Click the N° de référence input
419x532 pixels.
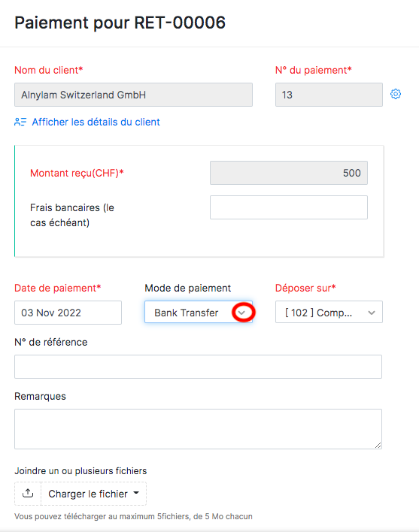[198, 367]
